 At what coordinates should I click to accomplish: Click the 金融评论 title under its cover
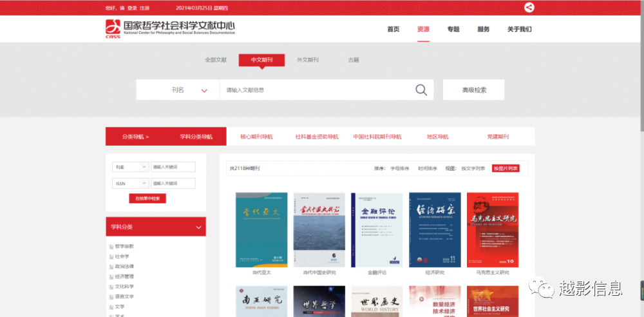point(377,273)
